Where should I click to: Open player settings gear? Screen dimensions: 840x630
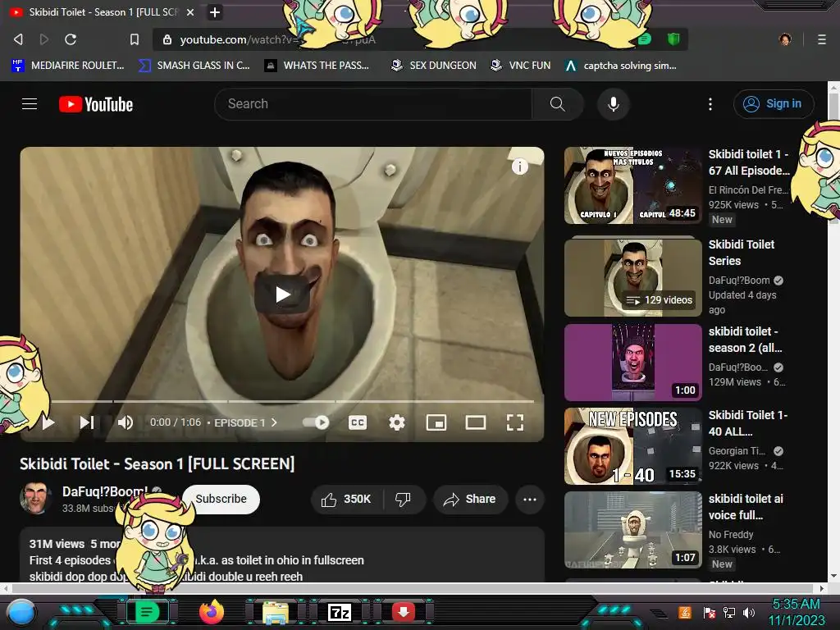click(x=396, y=422)
